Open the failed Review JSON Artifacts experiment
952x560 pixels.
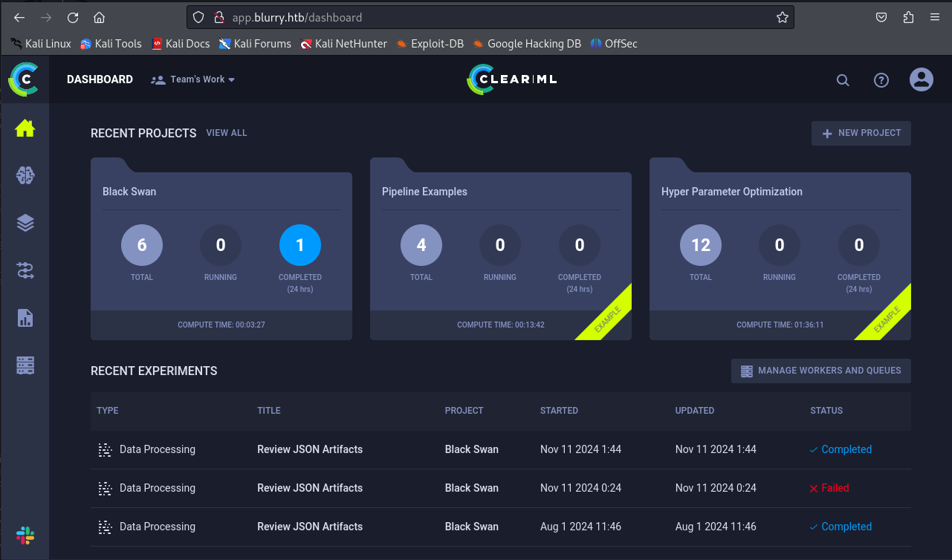click(x=310, y=488)
